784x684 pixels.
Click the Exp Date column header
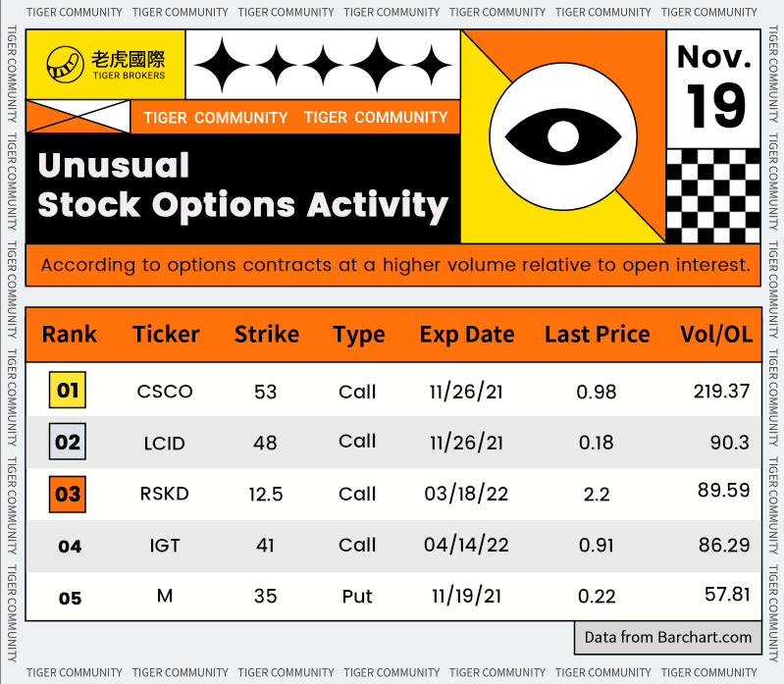[x=467, y=334]
